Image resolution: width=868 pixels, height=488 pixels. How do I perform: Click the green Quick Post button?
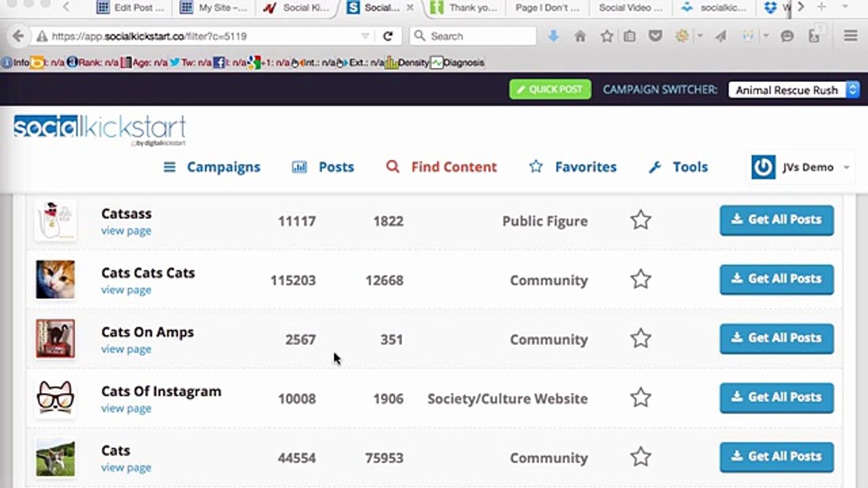click(x=550, y=89)
